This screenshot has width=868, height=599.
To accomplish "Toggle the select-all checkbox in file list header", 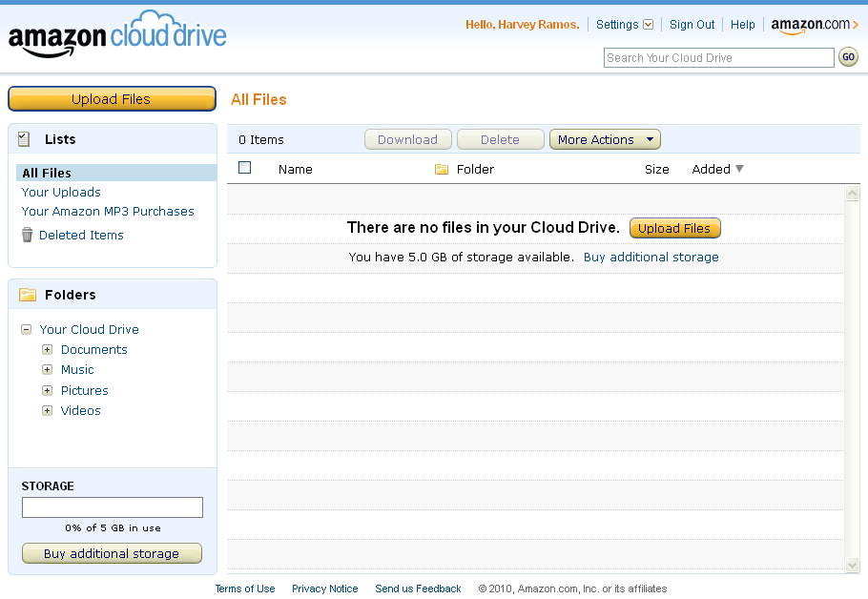I will pos(245,167).
